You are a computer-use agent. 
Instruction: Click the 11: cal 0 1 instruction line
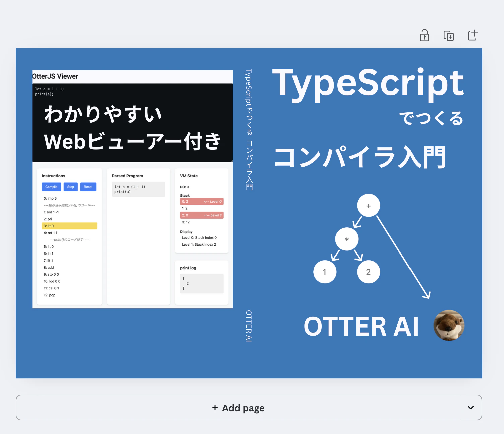pyautogui.click(x=51, y=288)
